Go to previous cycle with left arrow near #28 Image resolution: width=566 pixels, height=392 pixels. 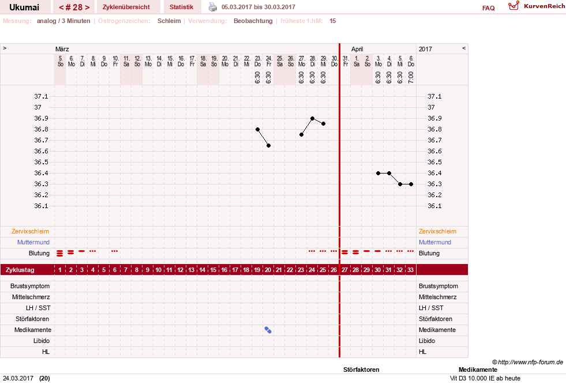pyautogui.click(x=61, y=7)
